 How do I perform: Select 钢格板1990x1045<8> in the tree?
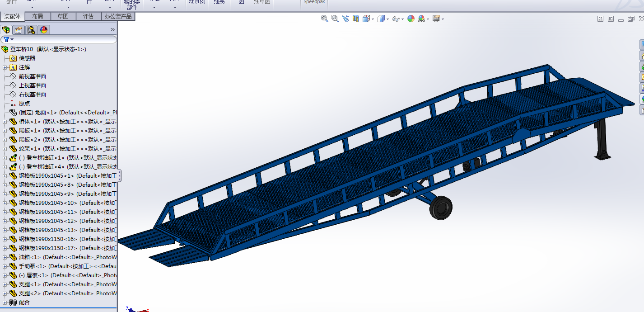coord(63,184)
